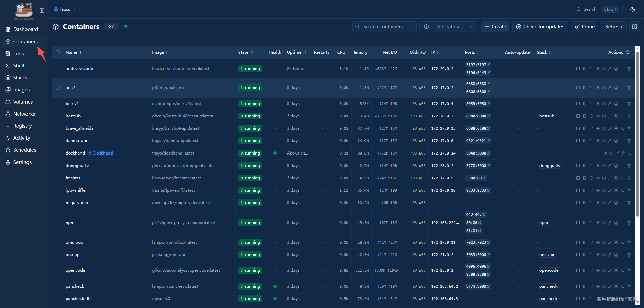The width and height of the screenshot is (644, 308).
Task: Open the bestsub stack badge
Action: tap(547, 116)
